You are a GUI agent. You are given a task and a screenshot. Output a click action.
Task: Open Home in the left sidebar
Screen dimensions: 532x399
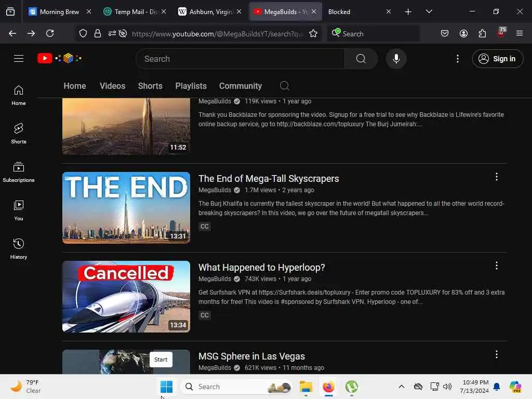pyautogui.click(x=19, y=96)
